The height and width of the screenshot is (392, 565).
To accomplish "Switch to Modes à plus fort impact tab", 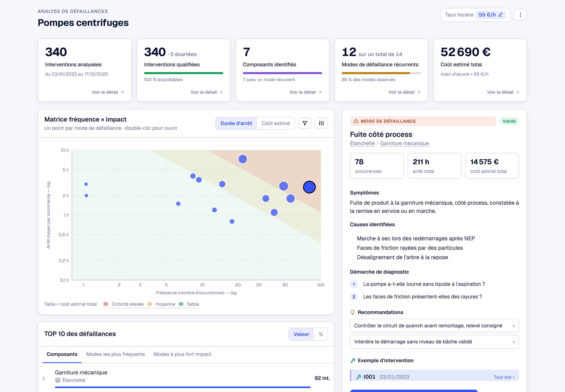I will coord(182,354).
